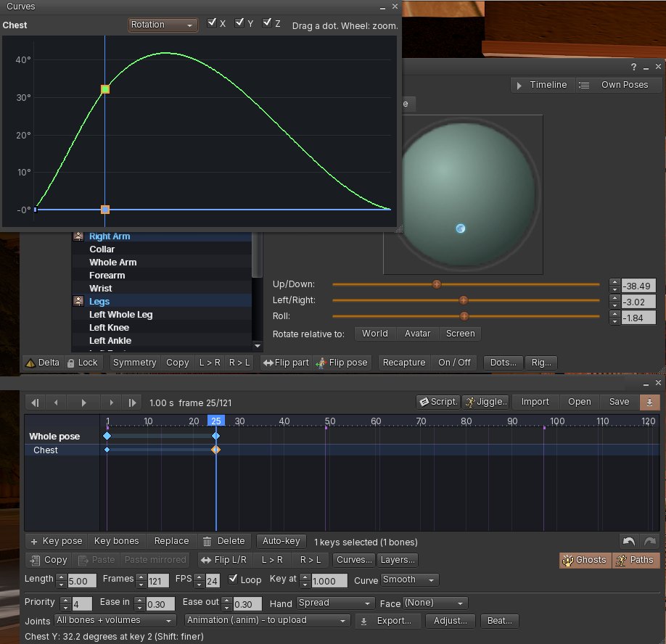Play the animation

pos(83,402)
